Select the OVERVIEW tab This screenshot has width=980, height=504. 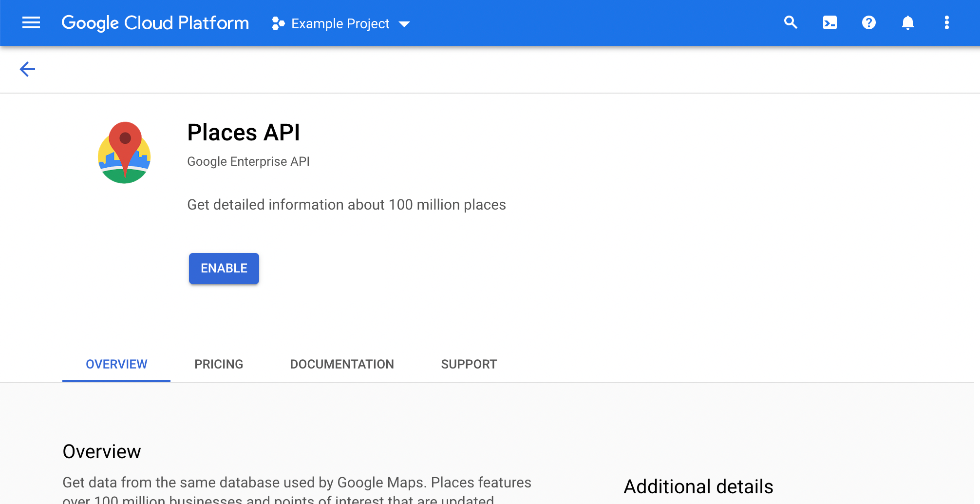pyautogui.click(x=116, y=364)
